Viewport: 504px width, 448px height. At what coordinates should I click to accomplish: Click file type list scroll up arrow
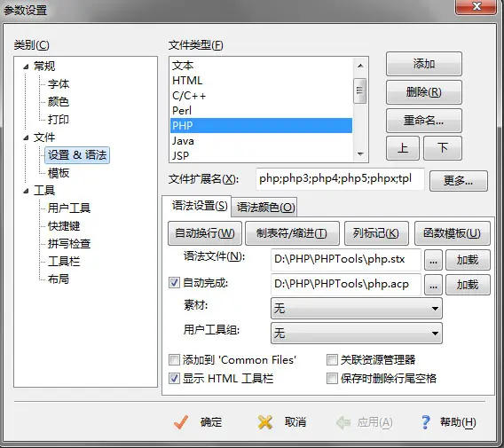(x=360, y=66)
